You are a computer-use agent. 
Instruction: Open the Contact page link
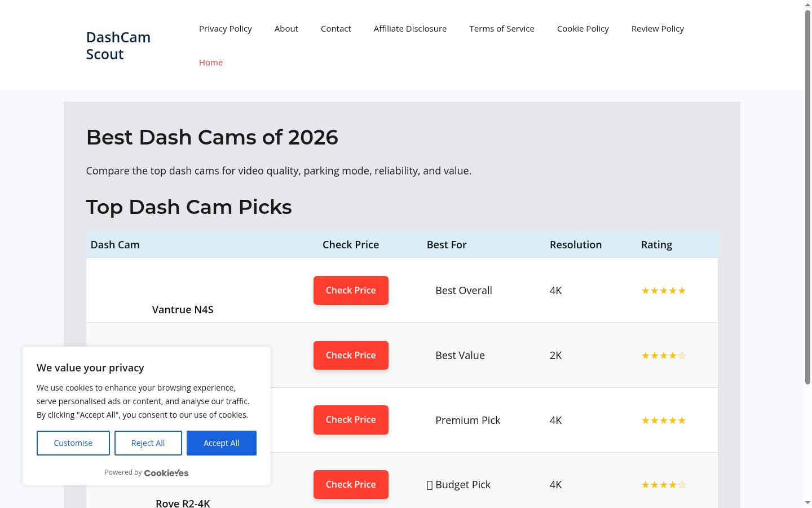coord(336,29)
